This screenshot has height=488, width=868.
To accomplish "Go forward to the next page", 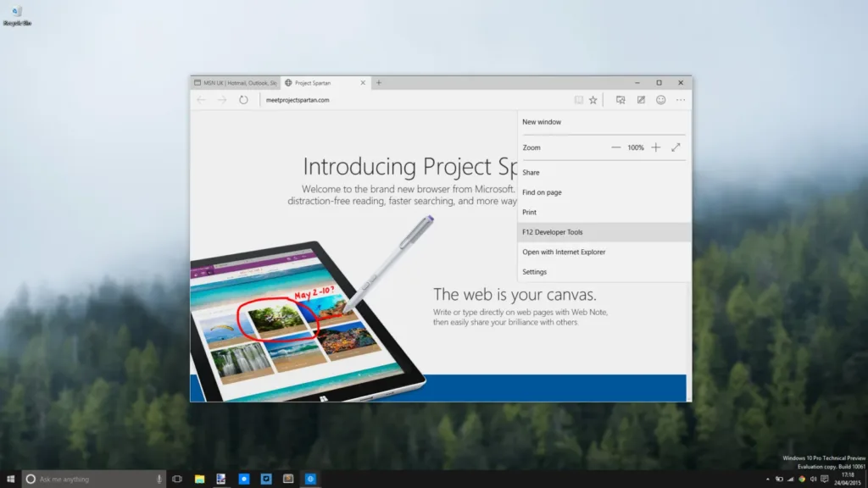I will click(x=222, y=100).
